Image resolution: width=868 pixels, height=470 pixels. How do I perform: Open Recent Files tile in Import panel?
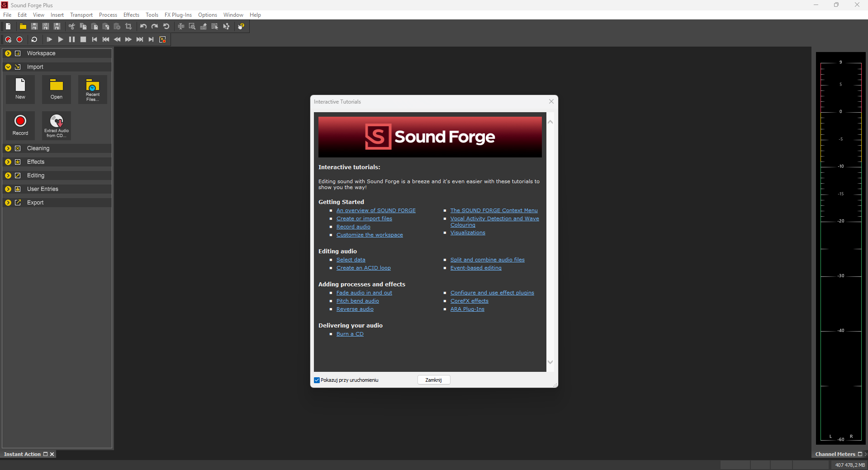tap(93, 90)
